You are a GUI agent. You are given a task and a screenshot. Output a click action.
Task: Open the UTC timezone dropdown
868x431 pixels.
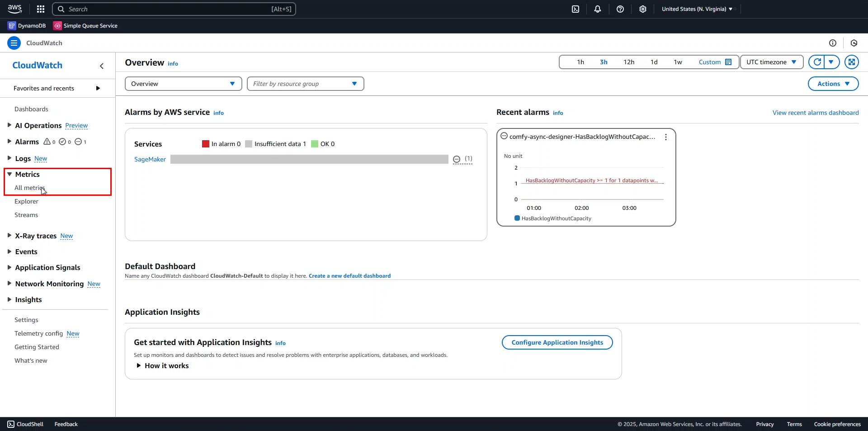[x=771, y=62]
